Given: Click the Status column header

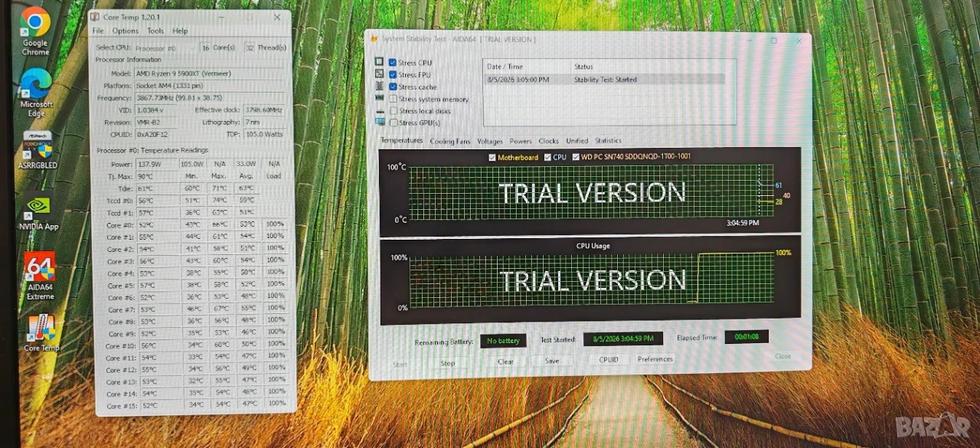Looking at the screenshot, I should point(583,67).
